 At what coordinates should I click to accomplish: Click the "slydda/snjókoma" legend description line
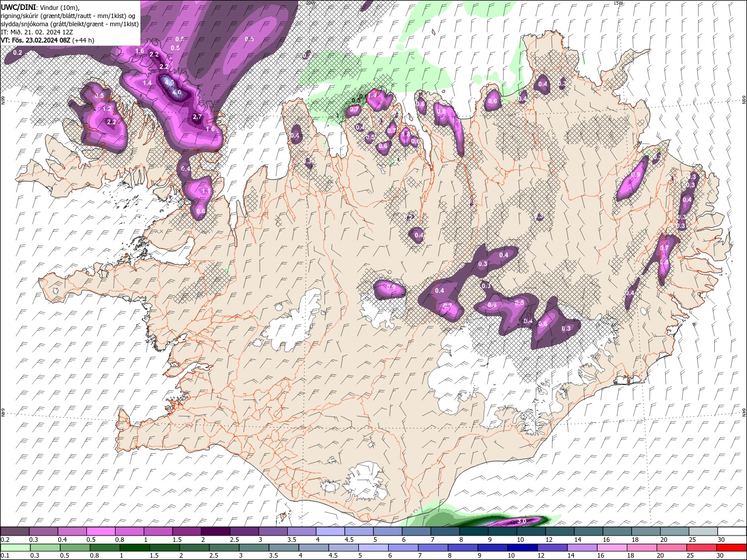point(69,24)
